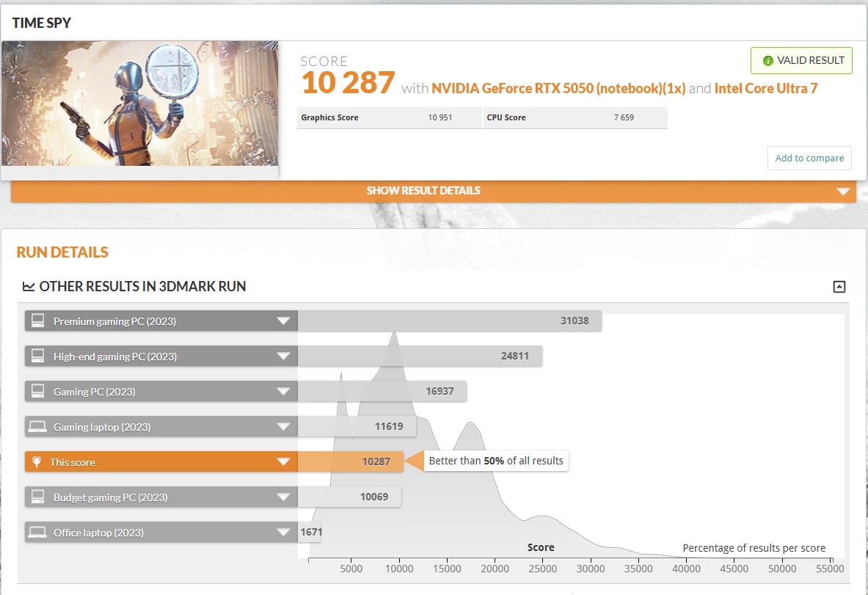Click laptop icon on Office laptop row
The height and width of the screenshot is (595, 868).
pos(37,533)
